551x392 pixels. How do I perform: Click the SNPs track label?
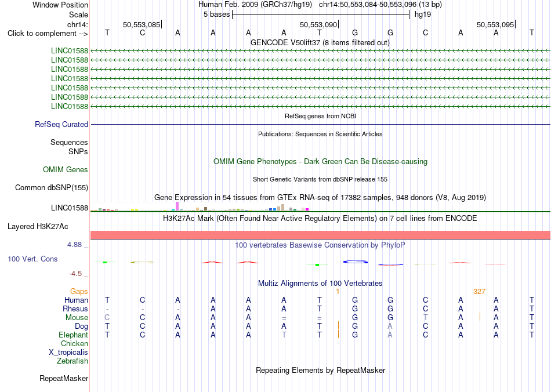(x=78, y=151)
